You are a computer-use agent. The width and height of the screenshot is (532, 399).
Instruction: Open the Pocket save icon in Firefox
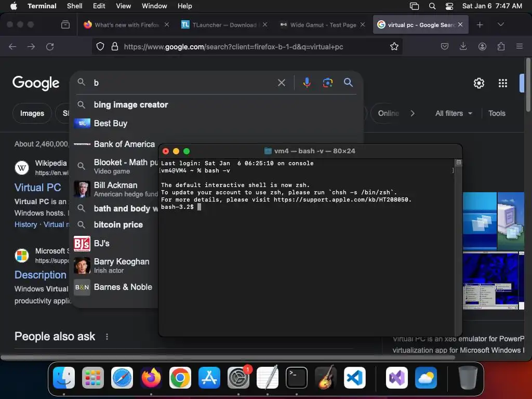pos(445,46)
